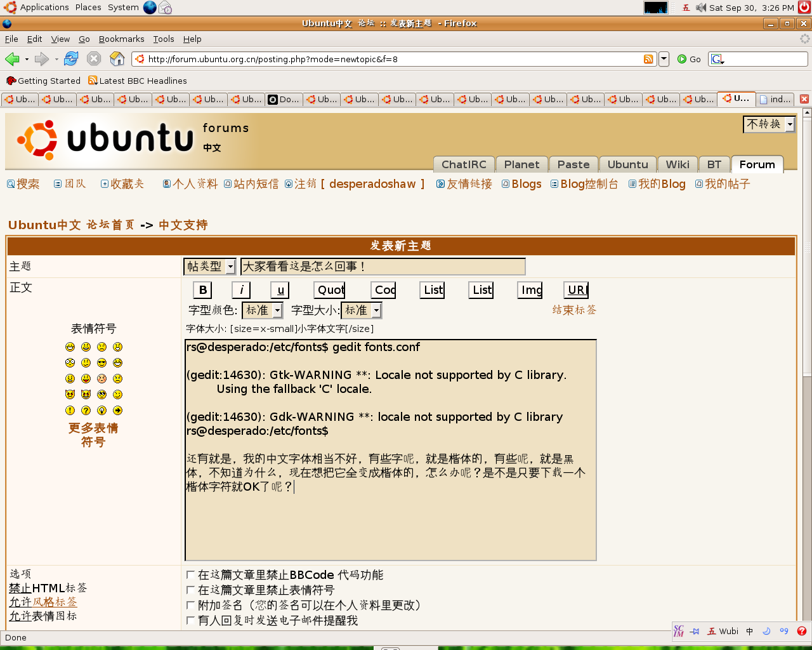Reload the page with the refresh icon
Screen dimensions: 812x650
(x=71, y=58)
